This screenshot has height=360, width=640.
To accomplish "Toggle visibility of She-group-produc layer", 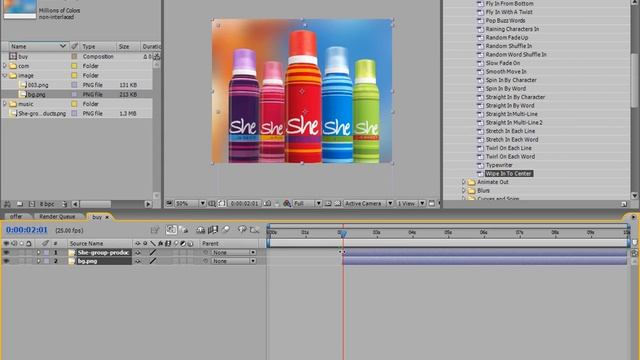I will [6, 253].
